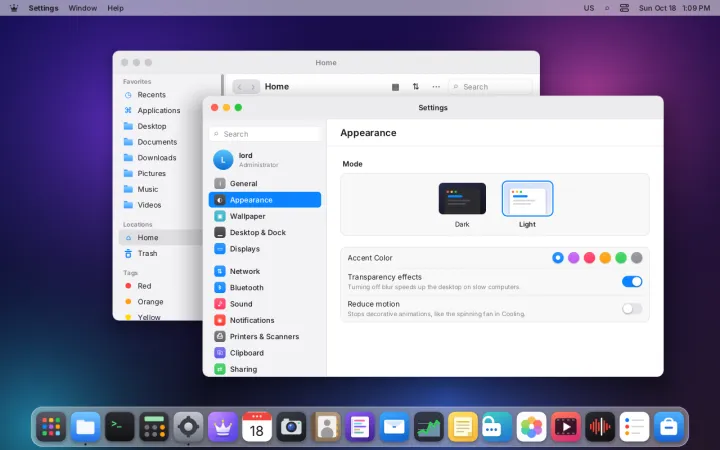Open Downloads in Home window sidebar
The width and height of the screenshot is (720, 450).
point(161,158)
